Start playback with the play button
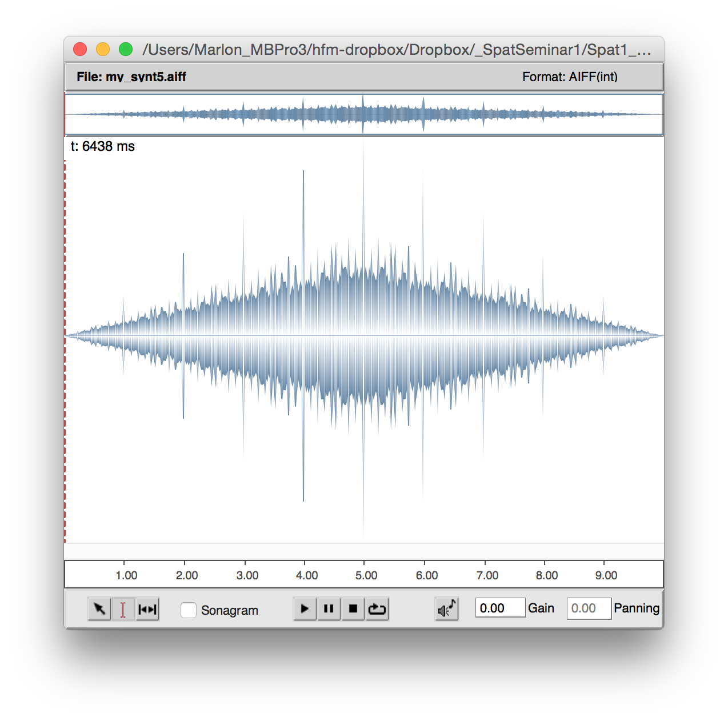 305,608
